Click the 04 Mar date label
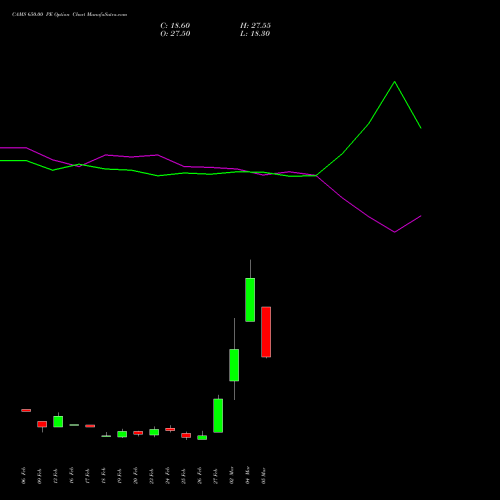The image size is (500, 500). tap(248, 476)
